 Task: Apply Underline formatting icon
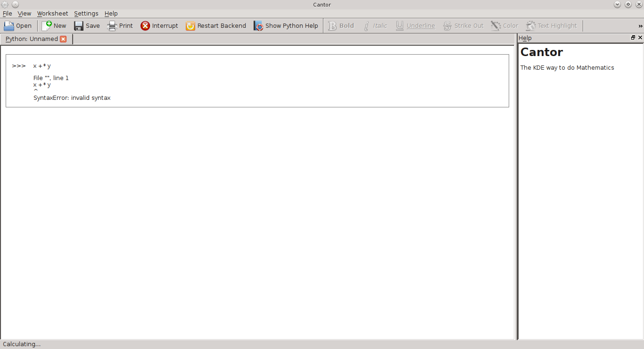400,26
